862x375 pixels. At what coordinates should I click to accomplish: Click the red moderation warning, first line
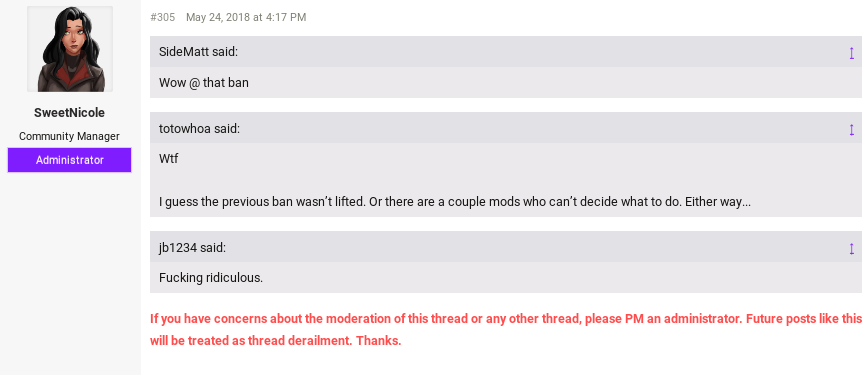(506, 319)
